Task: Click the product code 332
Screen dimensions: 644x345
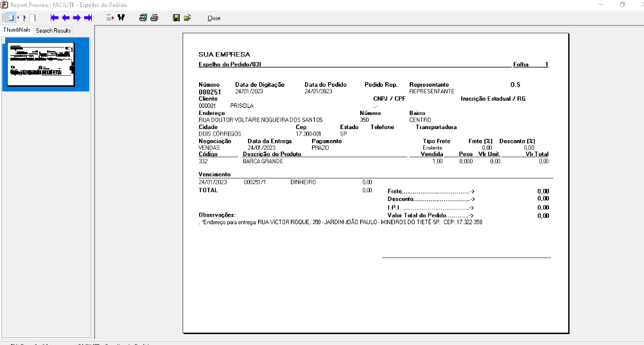Action: (x=203, y=161)
